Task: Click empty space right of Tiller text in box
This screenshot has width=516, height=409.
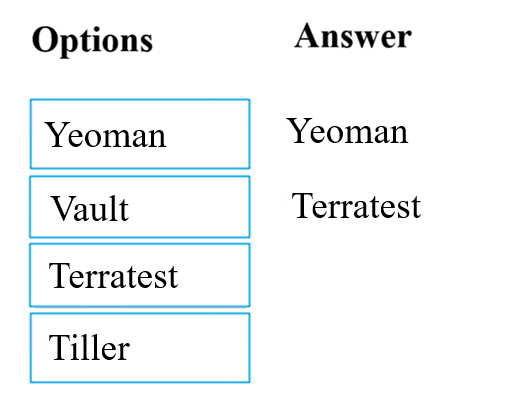Action: click(190, 348)
